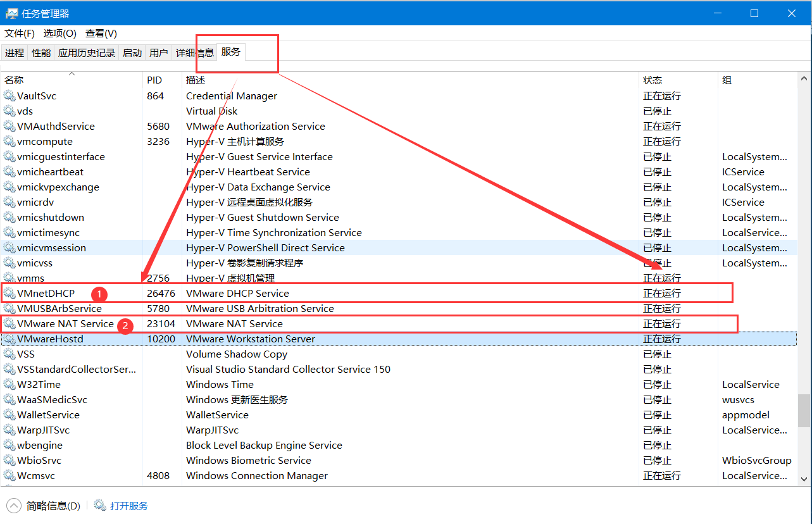
Task: Click the appmodel group cell
Action: click(746, 415)
